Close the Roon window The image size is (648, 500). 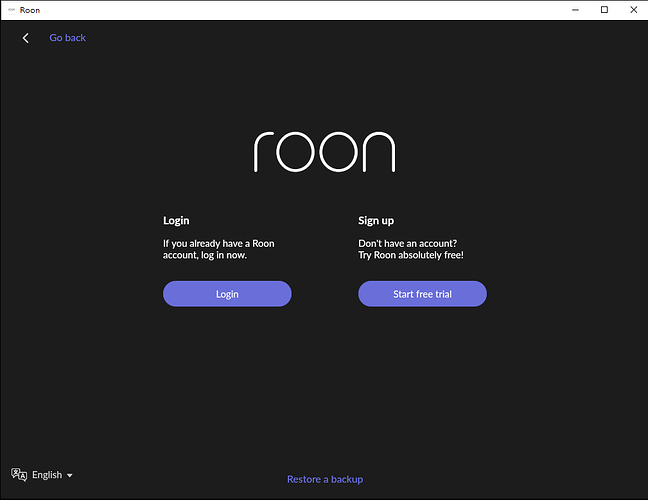(634, 10)
